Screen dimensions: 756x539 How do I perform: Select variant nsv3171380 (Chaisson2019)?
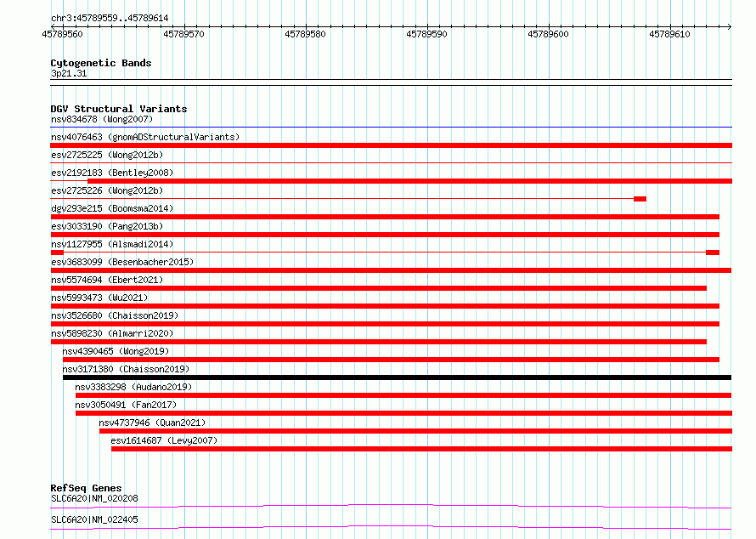126,369
